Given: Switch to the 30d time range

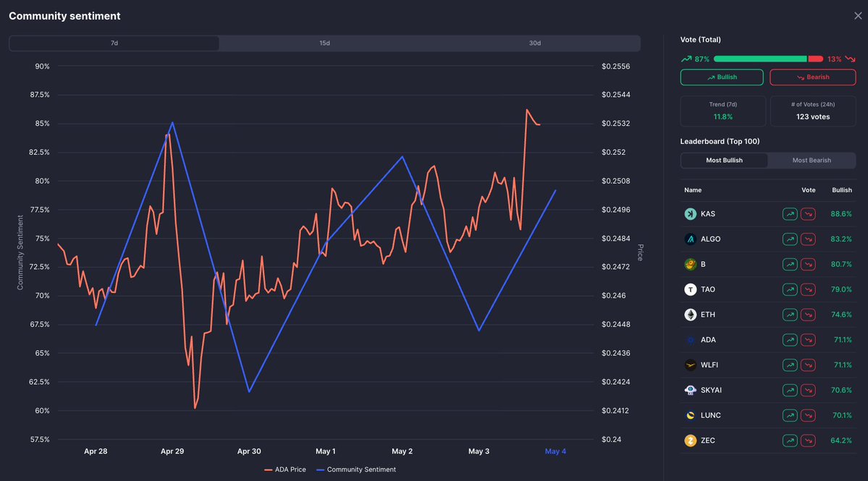Looking at the screenshot, I should point(535,43).
